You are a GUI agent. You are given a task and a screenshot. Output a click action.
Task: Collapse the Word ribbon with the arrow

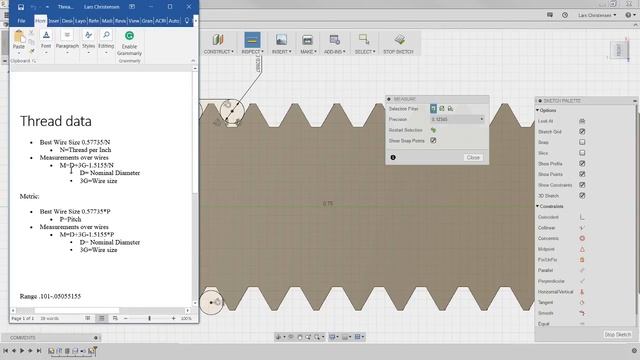[x=193, y=60]
